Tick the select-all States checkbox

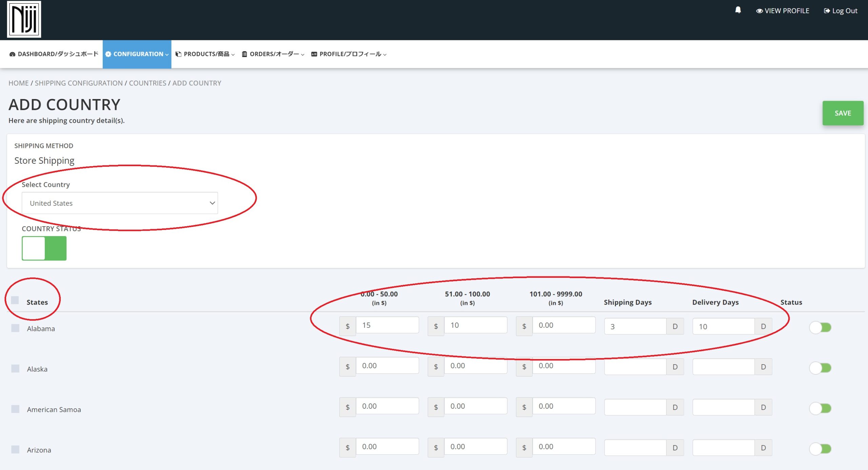click(x=15, y=300)
